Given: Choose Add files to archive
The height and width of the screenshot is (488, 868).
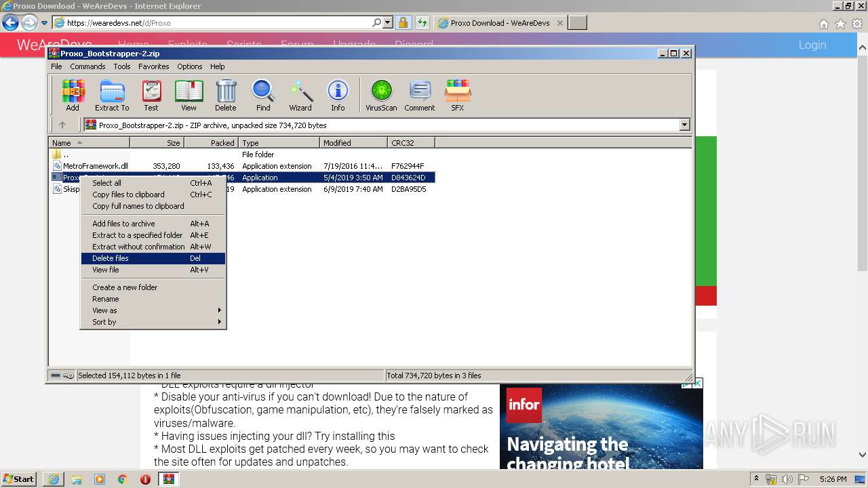Looking at the screenshot, I should pos(153,224).
